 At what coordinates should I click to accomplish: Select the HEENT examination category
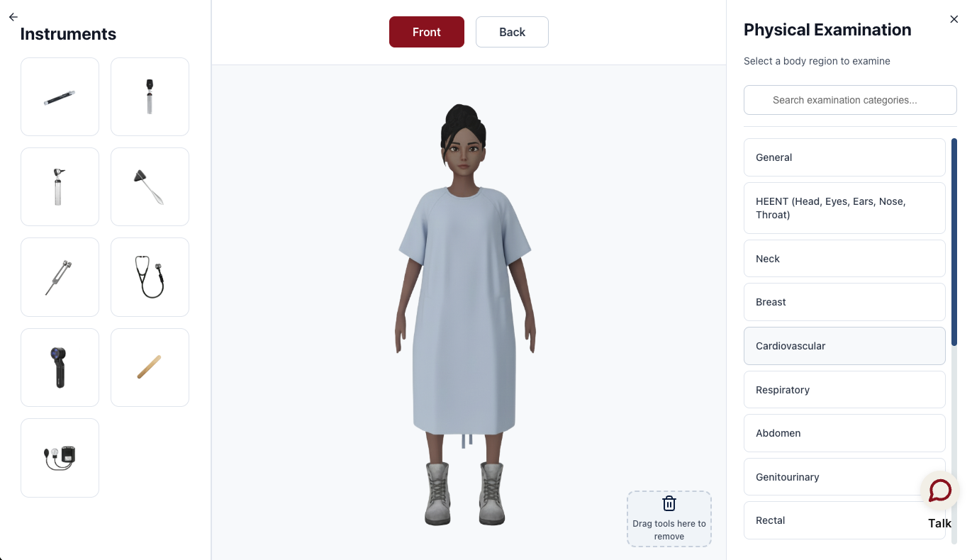click(x=844, y=208)
